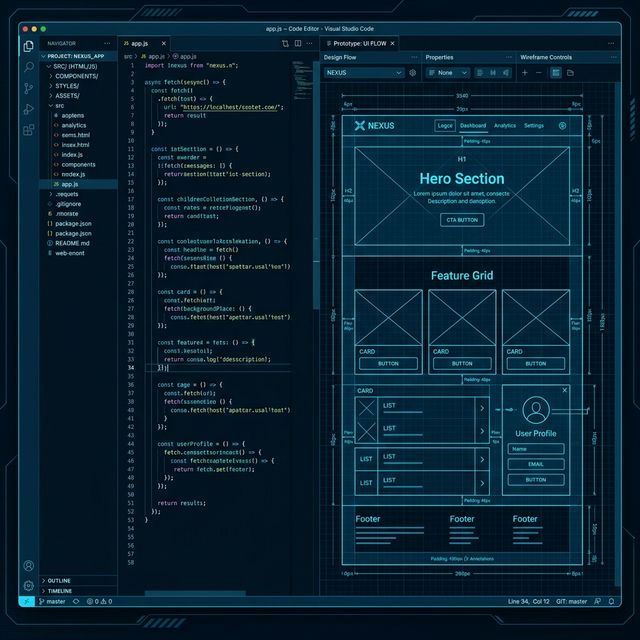Toggle the align-left button in Properties toolbar
Screen dimensions: 640x640
click(x=480, y=73)
